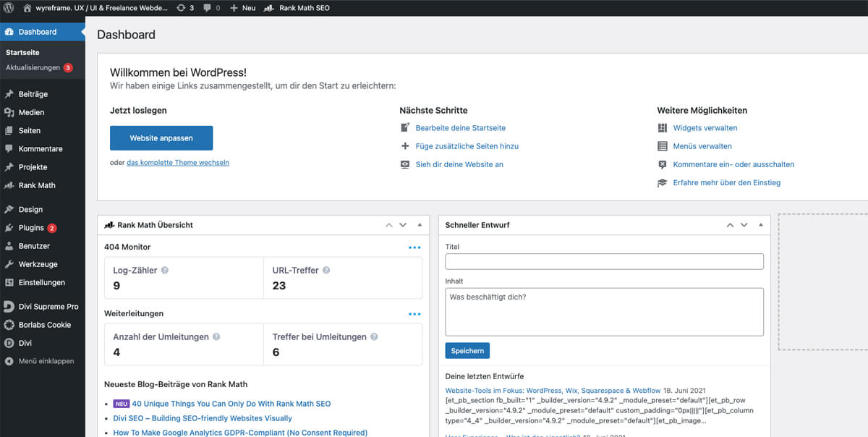Click the Website anpassen button

click(161, 138)
